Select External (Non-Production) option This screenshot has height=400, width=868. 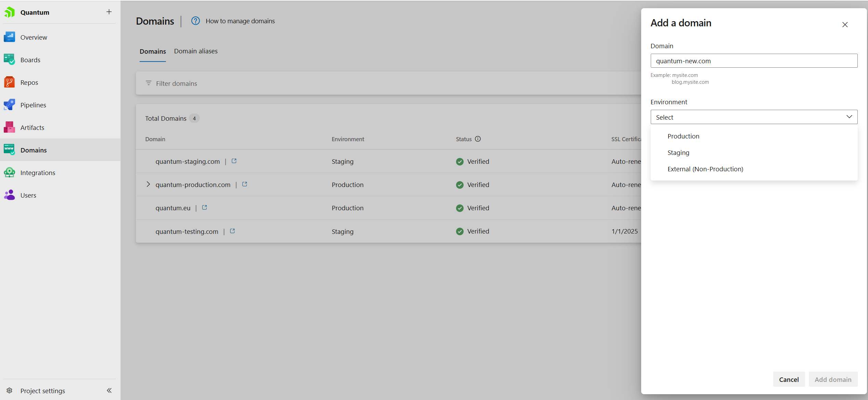click(705, 169)
